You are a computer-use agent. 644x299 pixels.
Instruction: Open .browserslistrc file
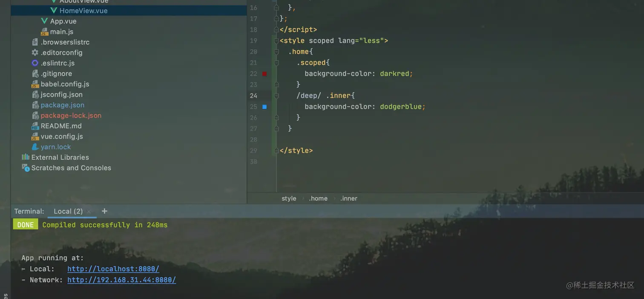pyautogui.click(x=65, y=42)
